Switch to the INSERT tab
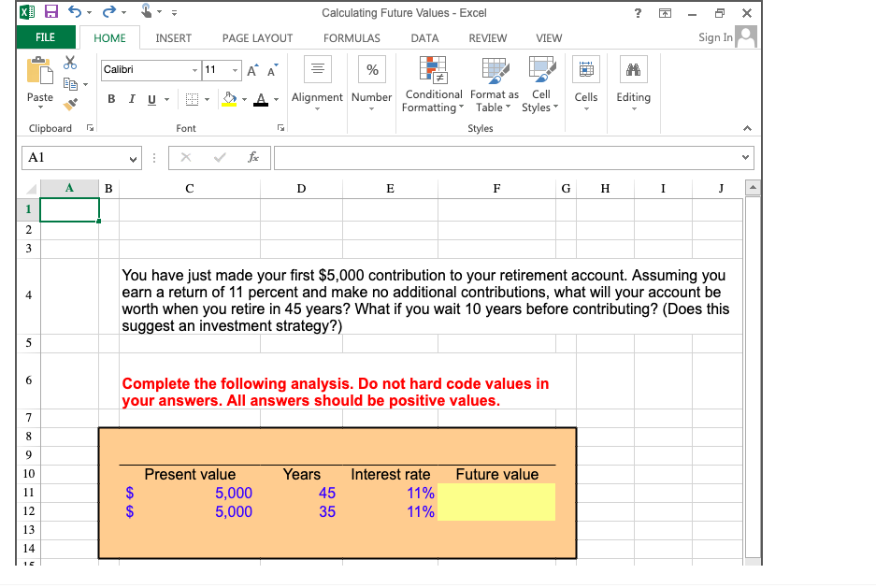The width and height of the screenshot is (876, 588). [x=173, y=38]
